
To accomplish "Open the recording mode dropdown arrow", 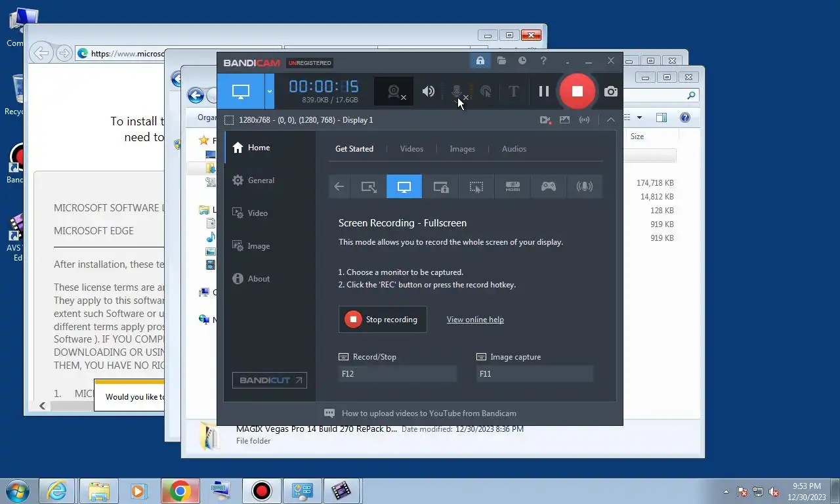I will pyautogui.click(x=269, y=91).
